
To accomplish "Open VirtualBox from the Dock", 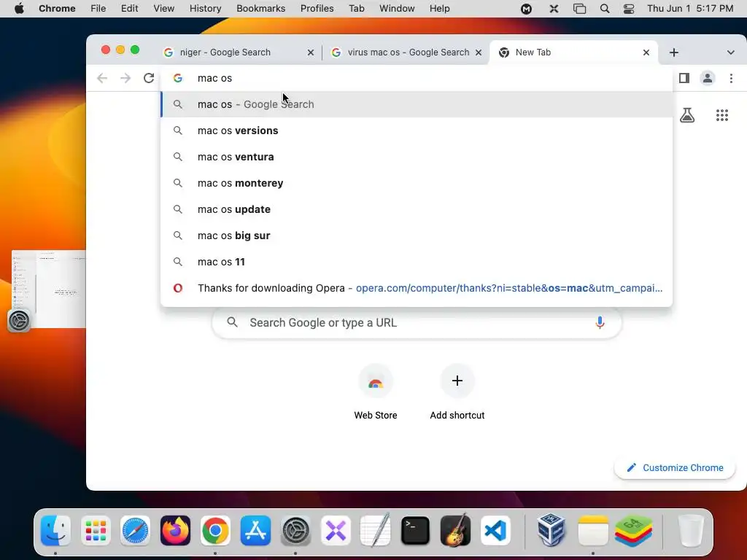I will (x=551, y=531).
